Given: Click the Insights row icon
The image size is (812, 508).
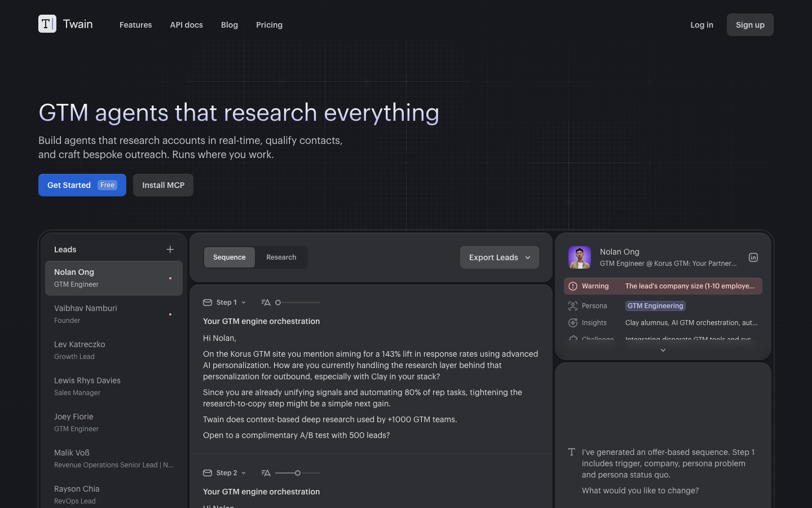Looking at the screenshot, I should (573, 323).
